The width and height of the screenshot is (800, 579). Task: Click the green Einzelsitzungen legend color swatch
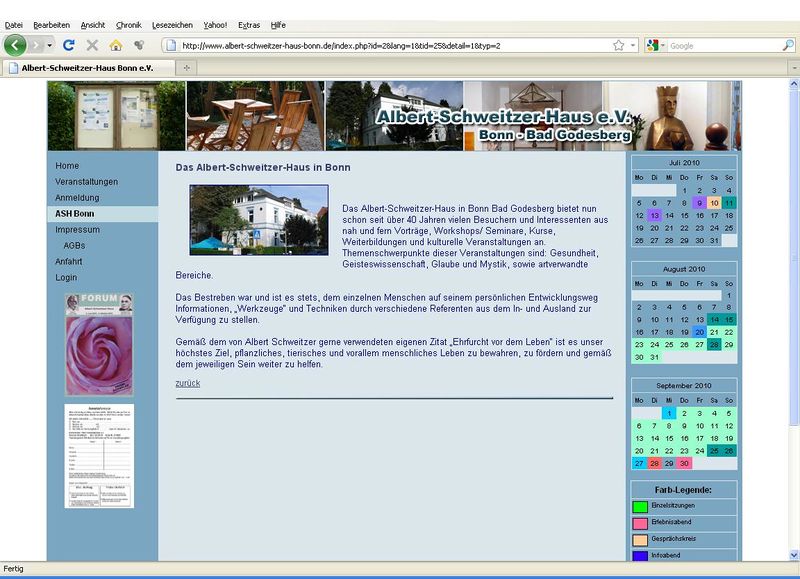pyautogui.click(x=640, y=506)
